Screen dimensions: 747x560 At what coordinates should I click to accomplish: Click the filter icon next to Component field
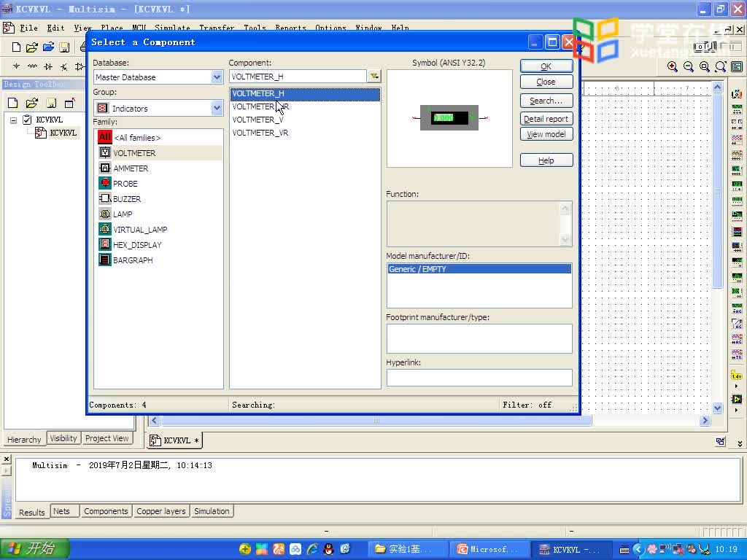pos(374,76)
